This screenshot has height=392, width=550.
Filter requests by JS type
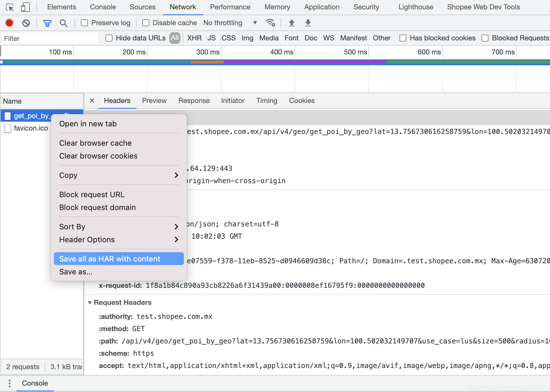click(x=211, y=38)
